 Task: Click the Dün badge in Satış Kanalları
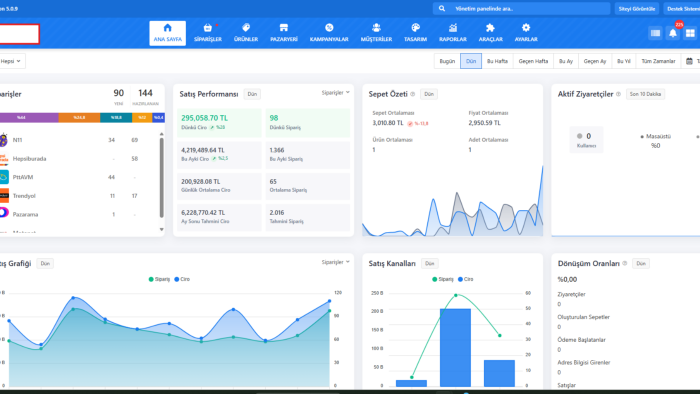(429, 264)
